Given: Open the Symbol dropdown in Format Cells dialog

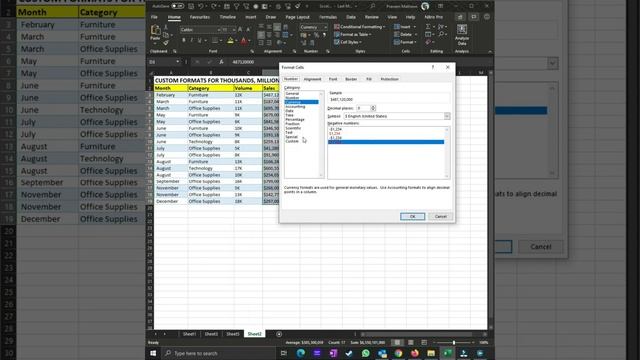Looking at the screenshot, I should [447, 116].
